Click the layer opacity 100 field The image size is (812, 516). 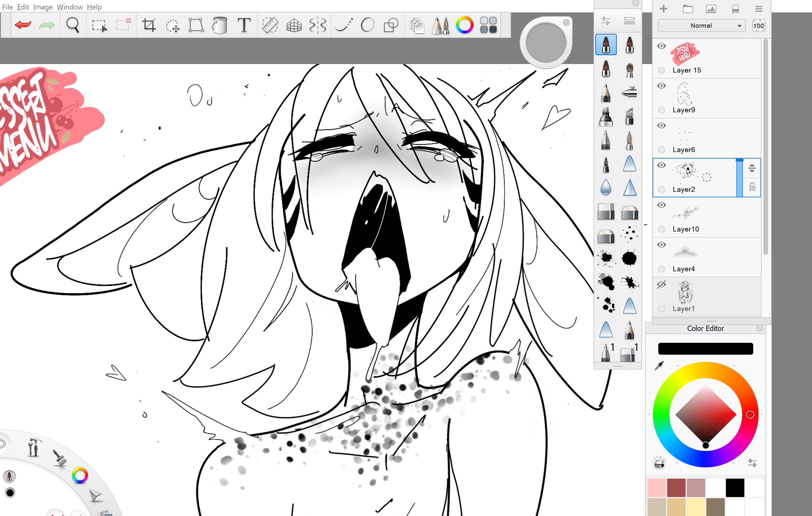pyautogui.click(x=758, y=26)
